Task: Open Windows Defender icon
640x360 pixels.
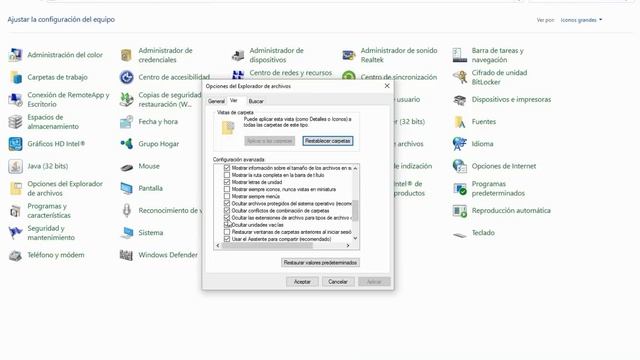Action: coord(127,255)
